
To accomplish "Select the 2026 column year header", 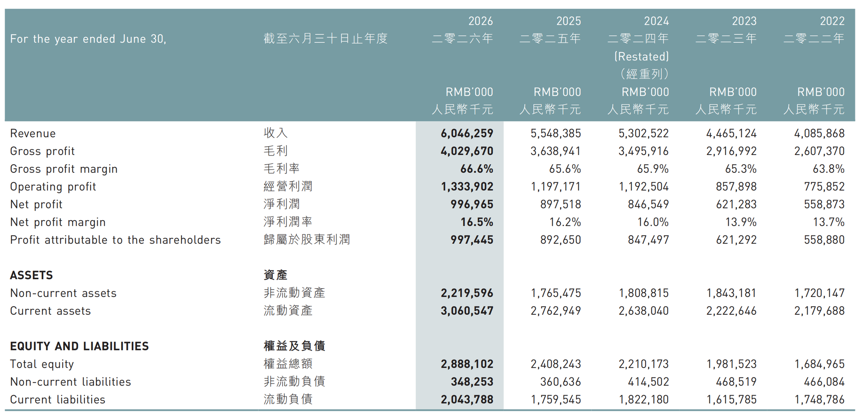I will coord(480,21).
